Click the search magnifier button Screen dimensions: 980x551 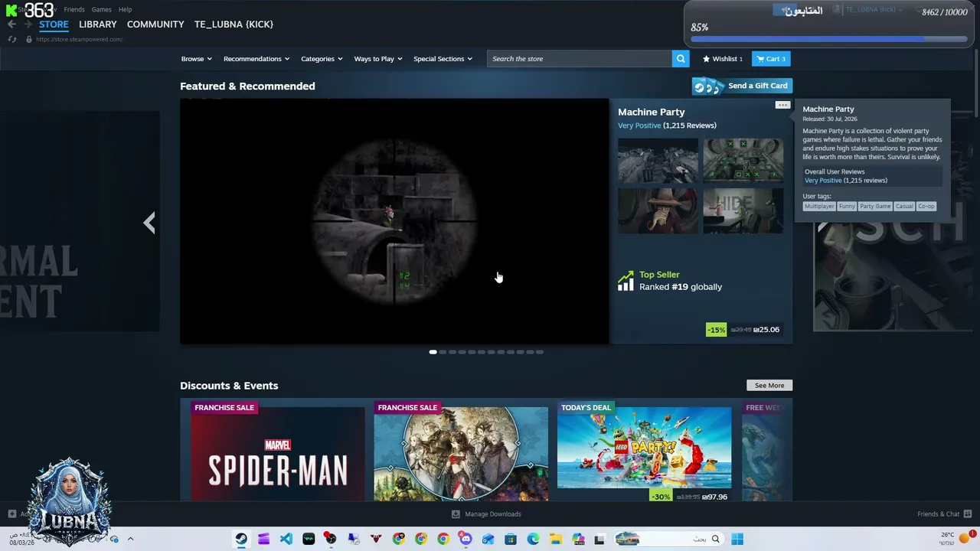(x=681, y=59)
